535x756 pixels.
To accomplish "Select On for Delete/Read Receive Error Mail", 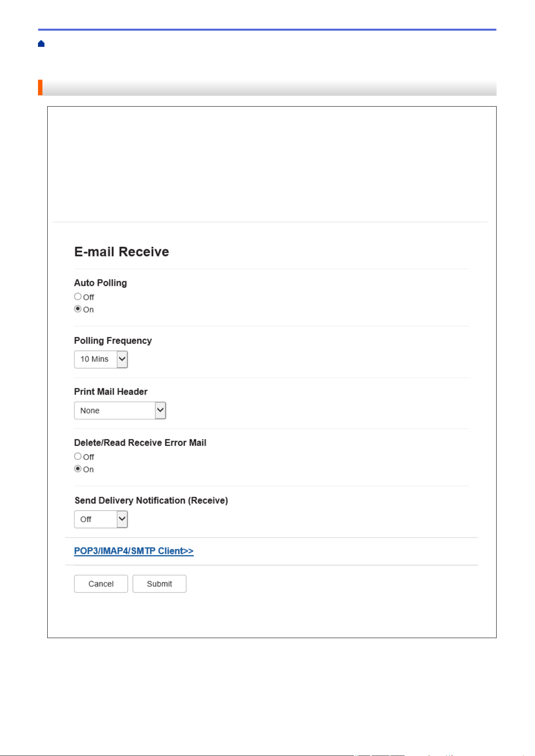I will coord(78,469).
